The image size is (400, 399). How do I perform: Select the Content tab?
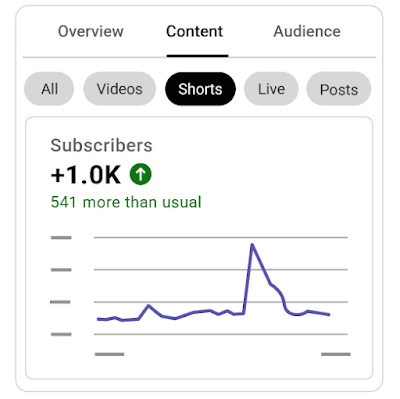(x=195, y=32)
